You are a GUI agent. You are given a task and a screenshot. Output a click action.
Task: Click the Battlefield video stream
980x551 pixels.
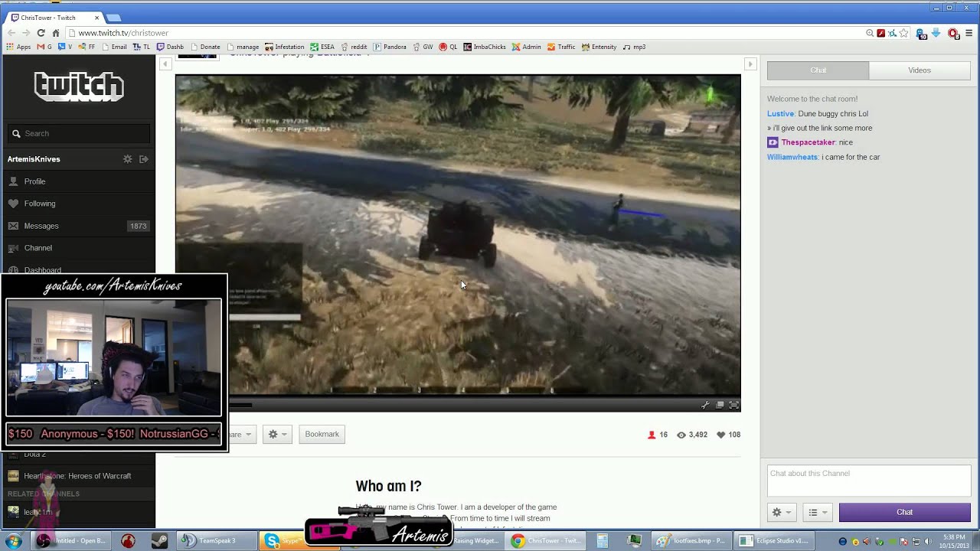pos(458,236)
